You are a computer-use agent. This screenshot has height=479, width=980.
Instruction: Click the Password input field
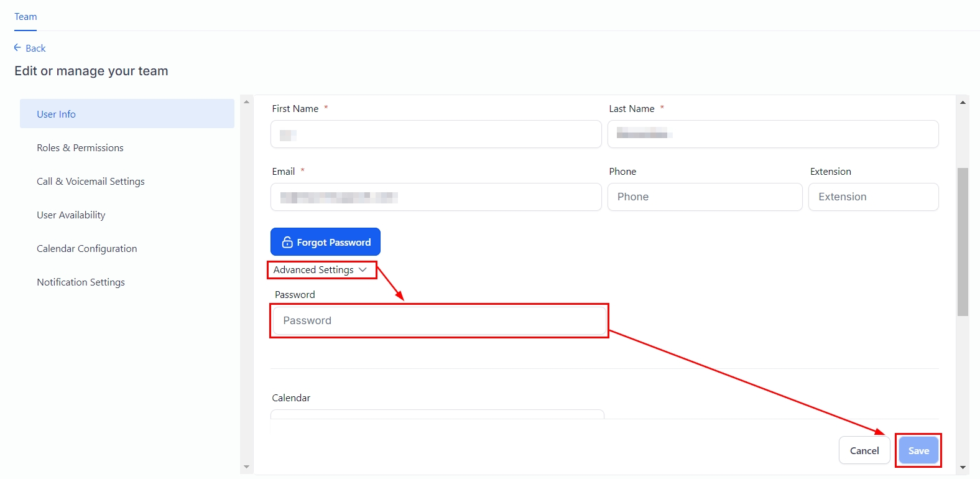click(439, 321)
